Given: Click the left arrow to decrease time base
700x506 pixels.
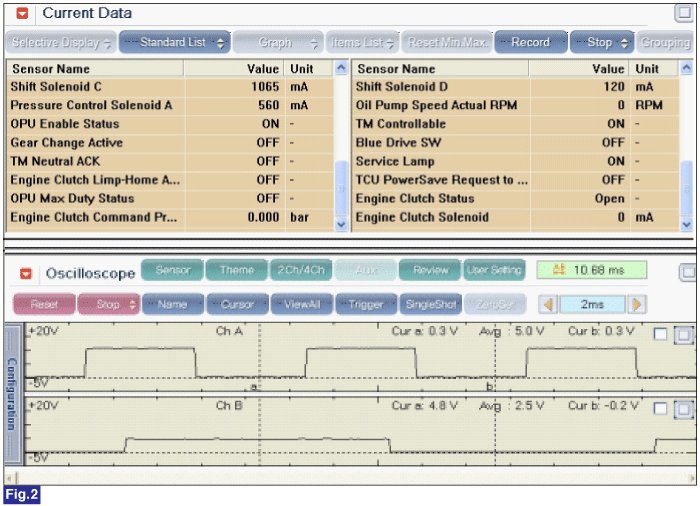Looking at the screenshot, I should 547,304.
